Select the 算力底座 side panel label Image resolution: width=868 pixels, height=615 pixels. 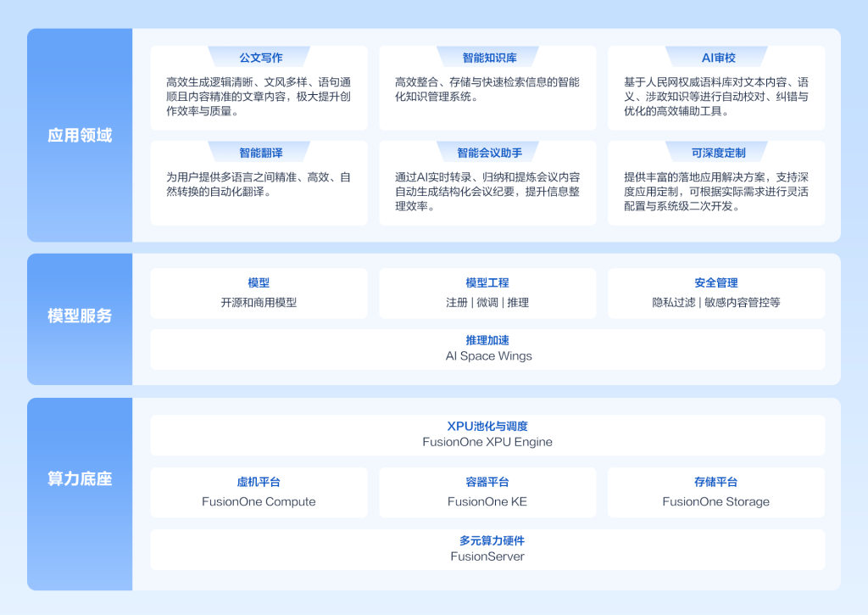click(x=80, y=478)
